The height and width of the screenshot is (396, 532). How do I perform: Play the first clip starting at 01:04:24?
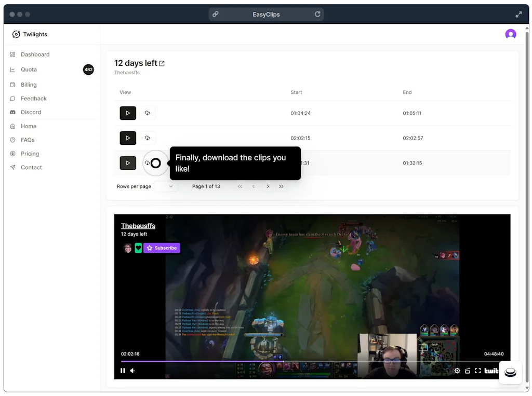tap(128, 113)
